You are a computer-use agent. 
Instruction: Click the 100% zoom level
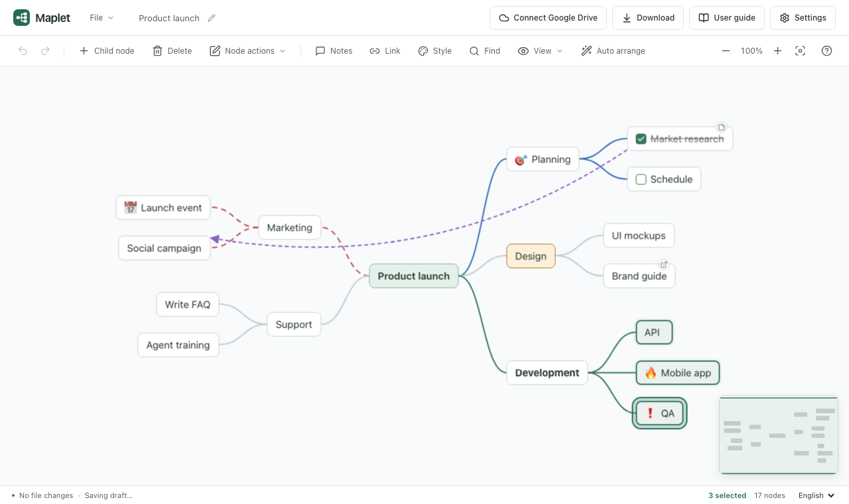coord(751,51)
